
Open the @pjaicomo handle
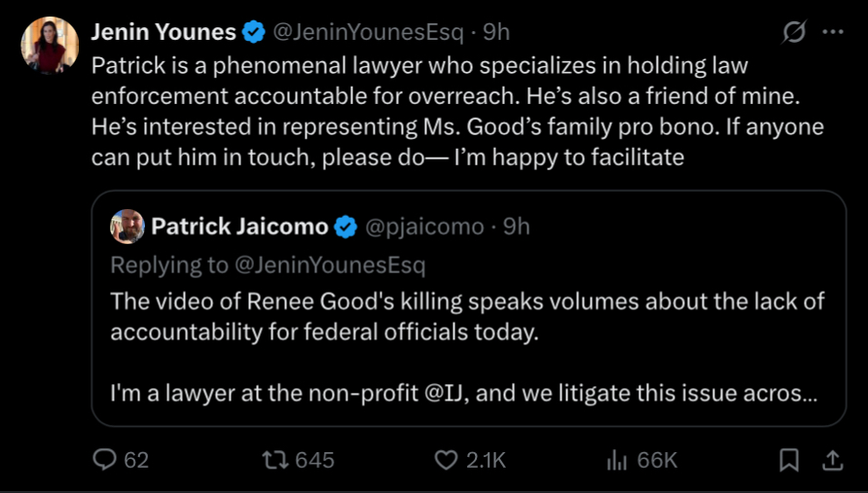423,227
